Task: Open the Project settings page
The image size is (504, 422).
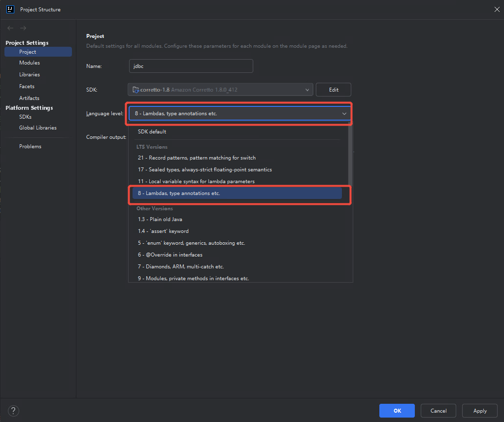Action: pos(38,52)
